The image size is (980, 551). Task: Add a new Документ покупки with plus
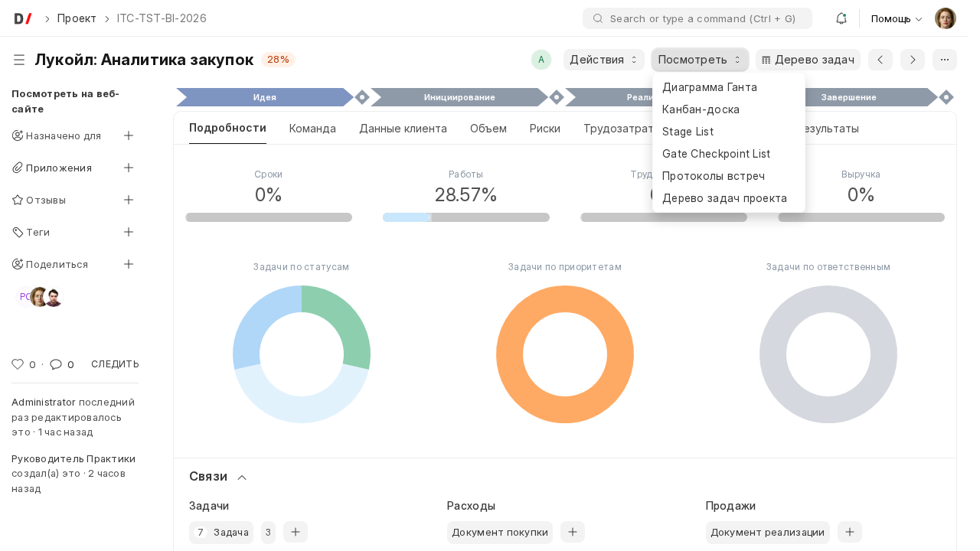pyautogui.click(x=573, y=533)
